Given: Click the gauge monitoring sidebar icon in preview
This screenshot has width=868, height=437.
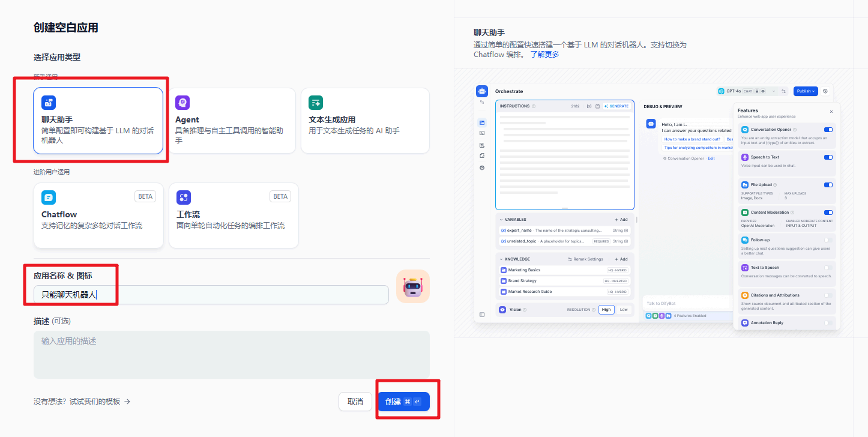Looking at the screenshot, I should click(x=482, y=168).
